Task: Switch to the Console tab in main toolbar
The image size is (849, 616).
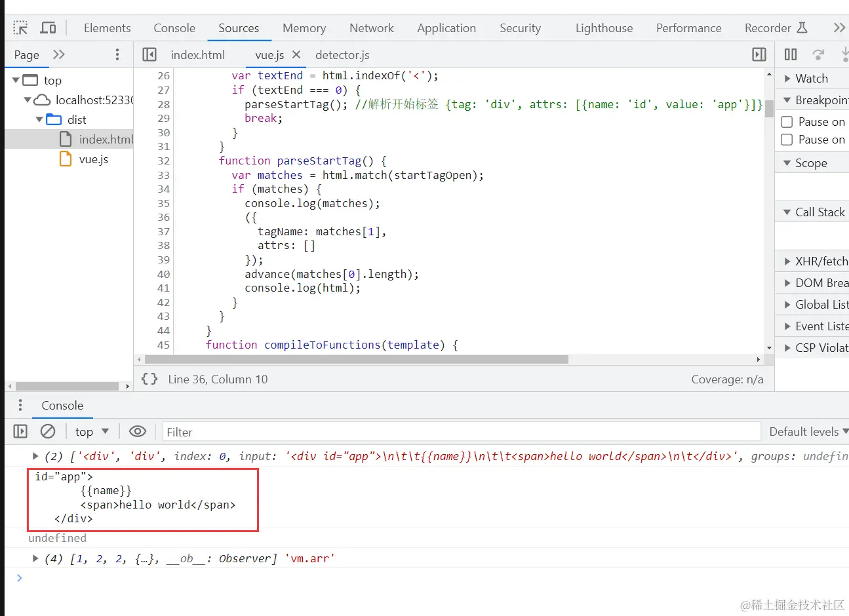Action: [x=174, y=28]
